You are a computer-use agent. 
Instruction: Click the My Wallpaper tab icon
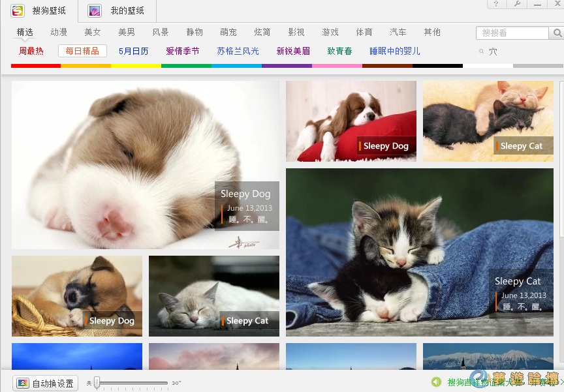(95, 10)
